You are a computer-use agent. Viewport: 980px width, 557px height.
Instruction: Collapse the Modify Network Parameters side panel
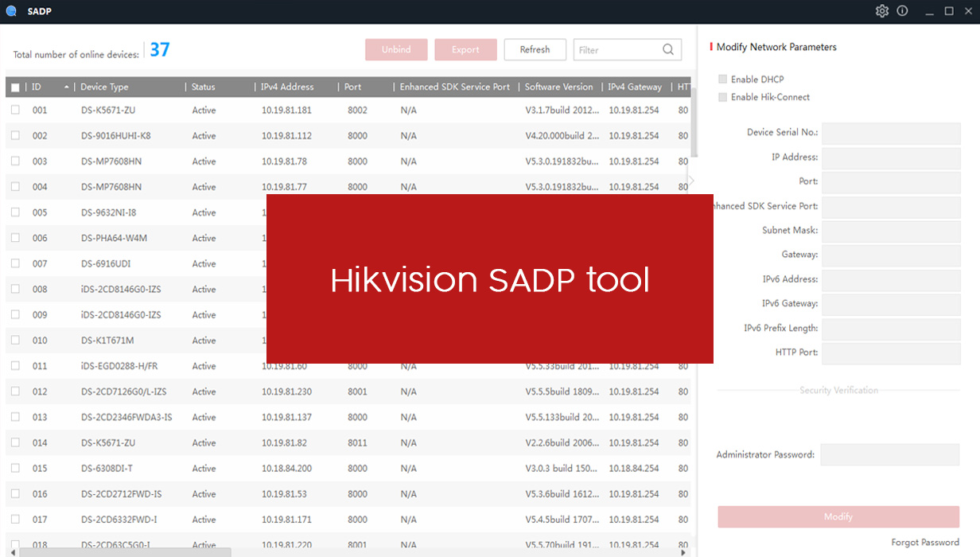(x=691, y=181)
